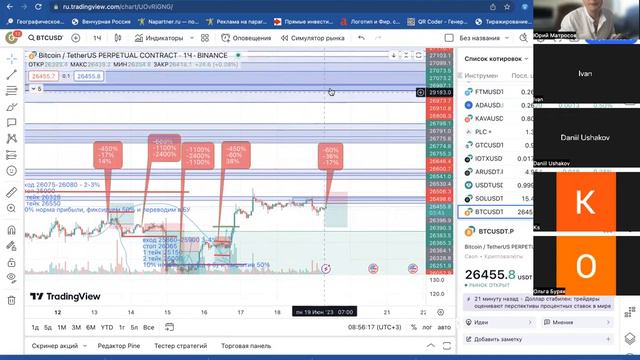Create alert with Оповещения button
This screenshot has width=640, height=360.
246,38
